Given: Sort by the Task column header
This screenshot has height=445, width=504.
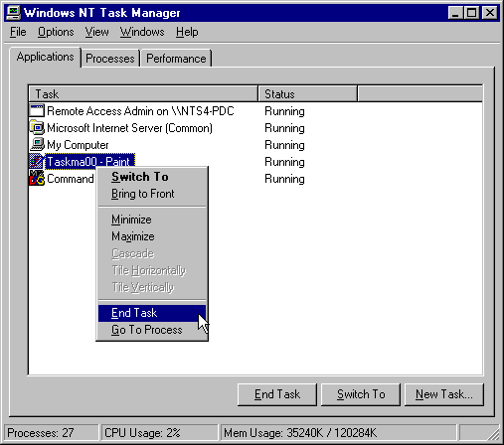Looking at the screenshot, I should [x=143, y=94].
